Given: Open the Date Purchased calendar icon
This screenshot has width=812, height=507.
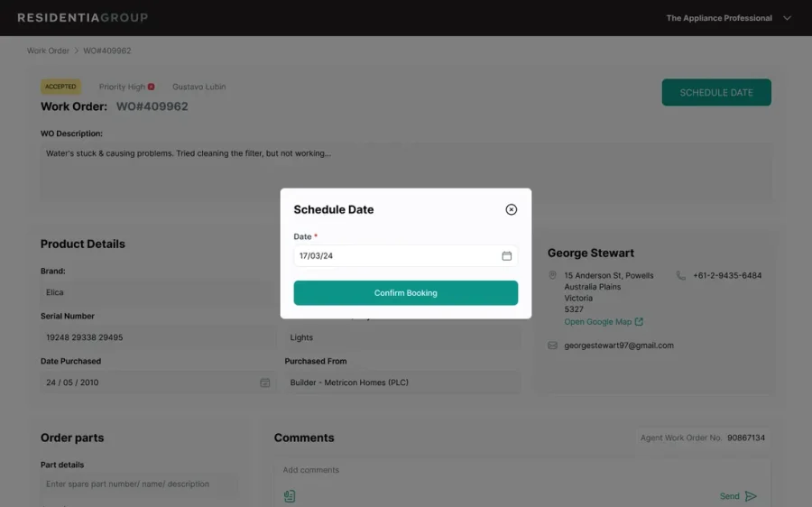Looking at the screenshot, I should pos(264,383).
